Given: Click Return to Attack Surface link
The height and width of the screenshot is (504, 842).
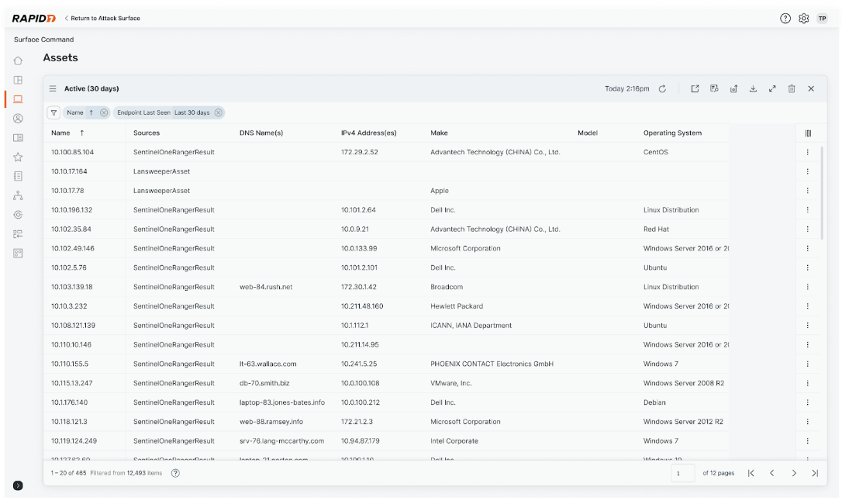Looking at the screenshot, I should pos(102,19).
